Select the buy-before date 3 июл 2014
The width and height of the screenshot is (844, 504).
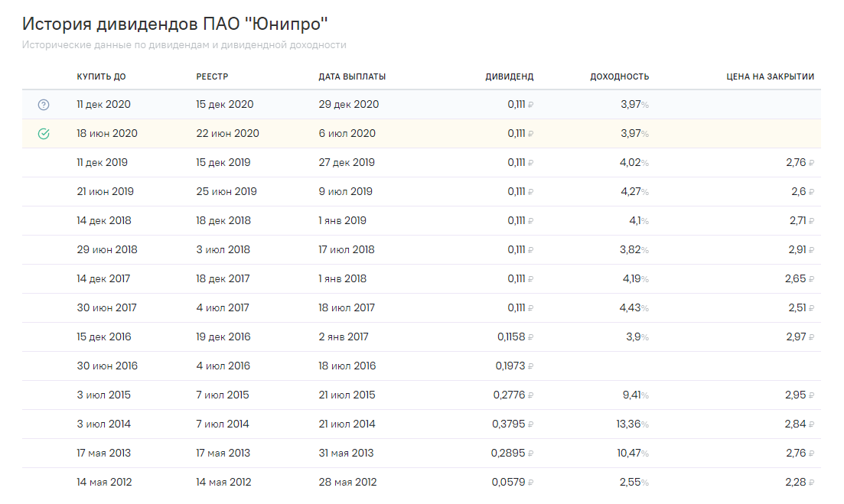[103, 424]
